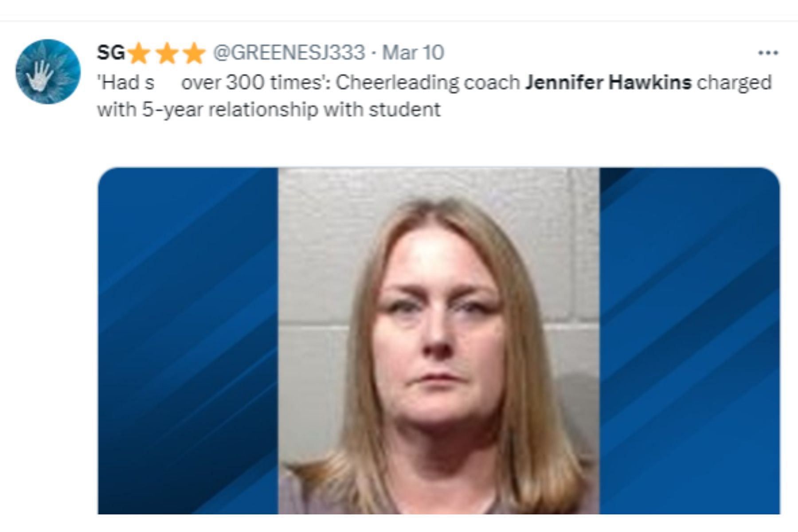Visit the @GREENESJ333 handle

(289, 53)
